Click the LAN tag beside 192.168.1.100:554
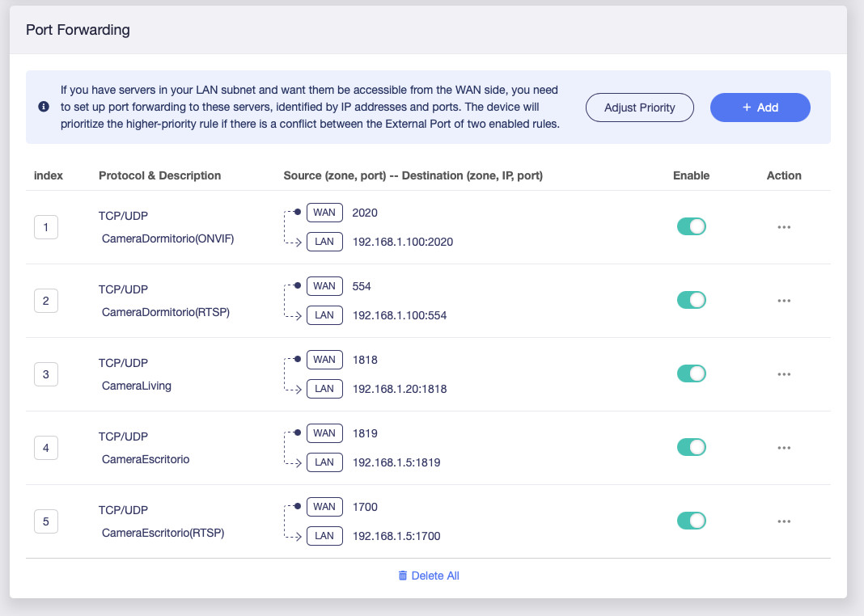Viewport: 864px width, 616px height. click(324, 315)
